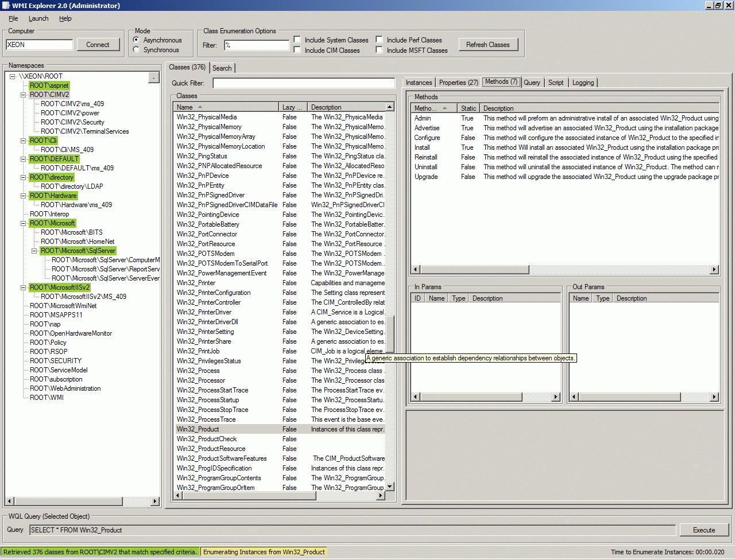
Task: Select the Win32_Process class row
Action: pos(280,371)
